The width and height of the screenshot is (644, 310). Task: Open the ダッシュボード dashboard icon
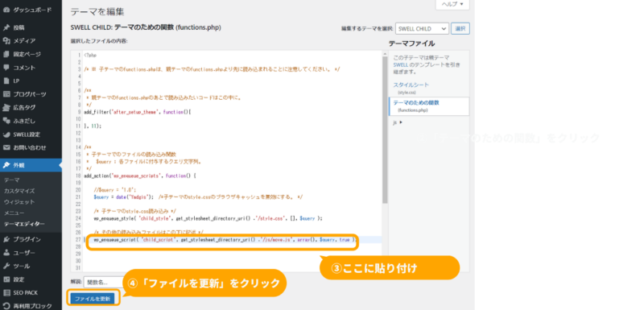click(x=6, y=10)
